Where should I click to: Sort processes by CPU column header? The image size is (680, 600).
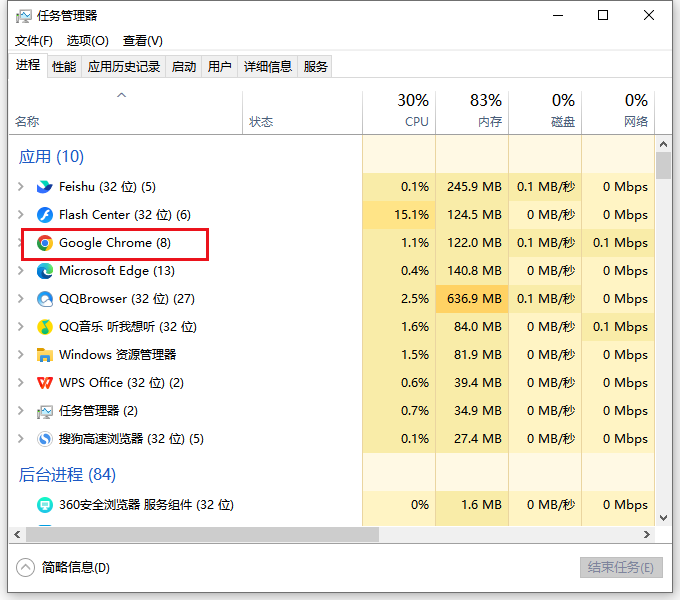point(399,112)
